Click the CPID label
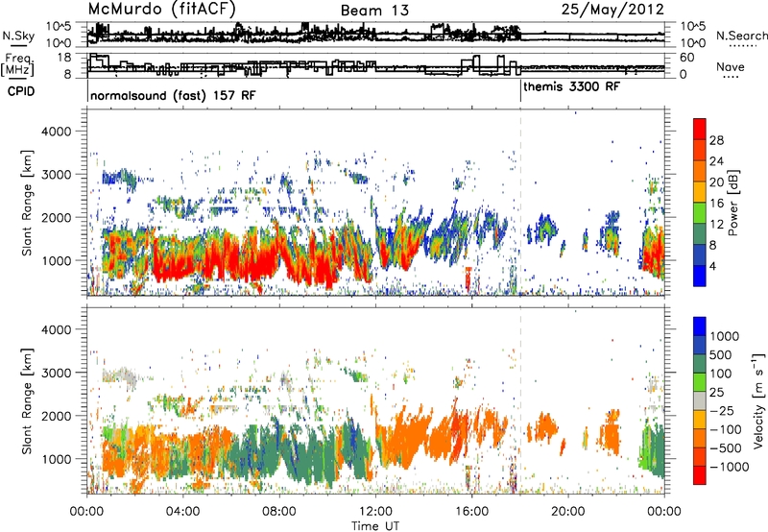The height and width of the screenshot is (532, 768). click(21, 91)
